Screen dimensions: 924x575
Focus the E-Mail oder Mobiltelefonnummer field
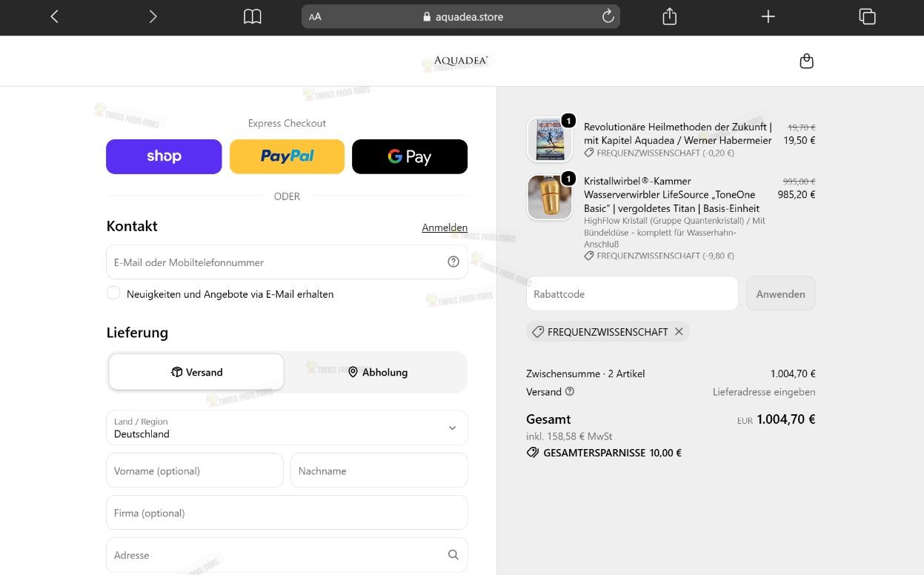click(x=287, y=262)
